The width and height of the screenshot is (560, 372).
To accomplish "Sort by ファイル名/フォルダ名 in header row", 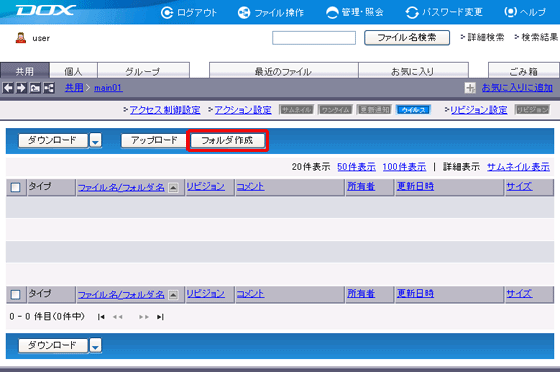I will tap(121, 187).
